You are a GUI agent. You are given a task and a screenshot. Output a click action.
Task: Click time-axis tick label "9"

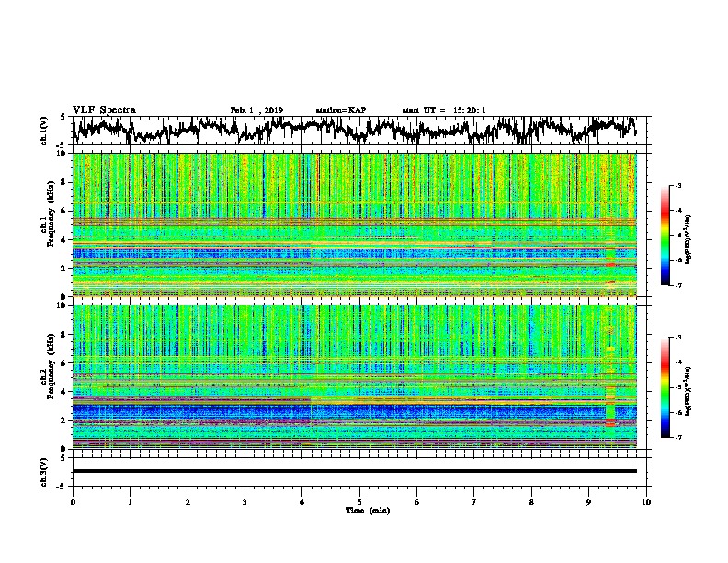point(588,502)
